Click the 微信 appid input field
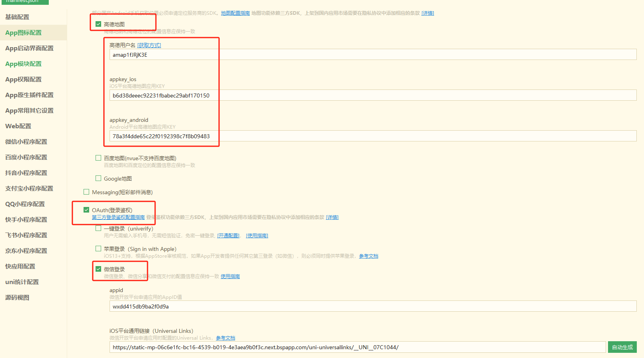Viewport: 644px width, 358px height. click(373, 306)
